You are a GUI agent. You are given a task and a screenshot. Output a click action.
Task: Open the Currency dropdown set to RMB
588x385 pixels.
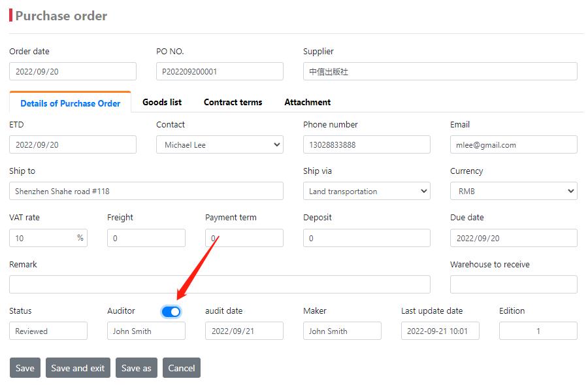[514, 191]
